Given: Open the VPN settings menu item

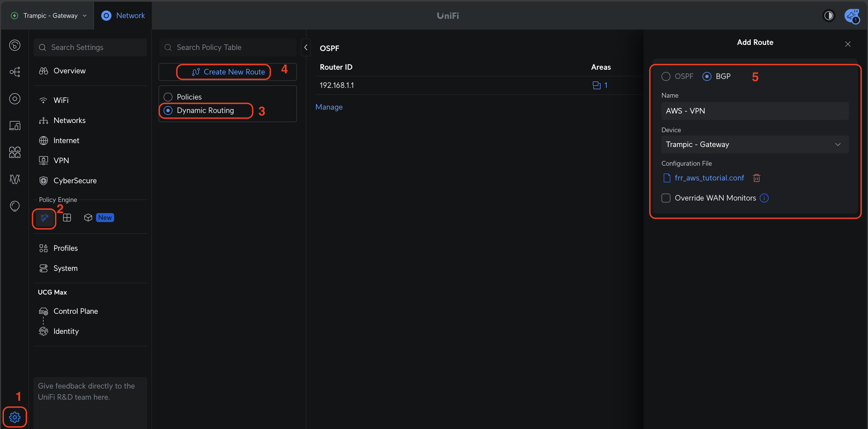Looking at the screenshot, I should (x=61, y=161).
